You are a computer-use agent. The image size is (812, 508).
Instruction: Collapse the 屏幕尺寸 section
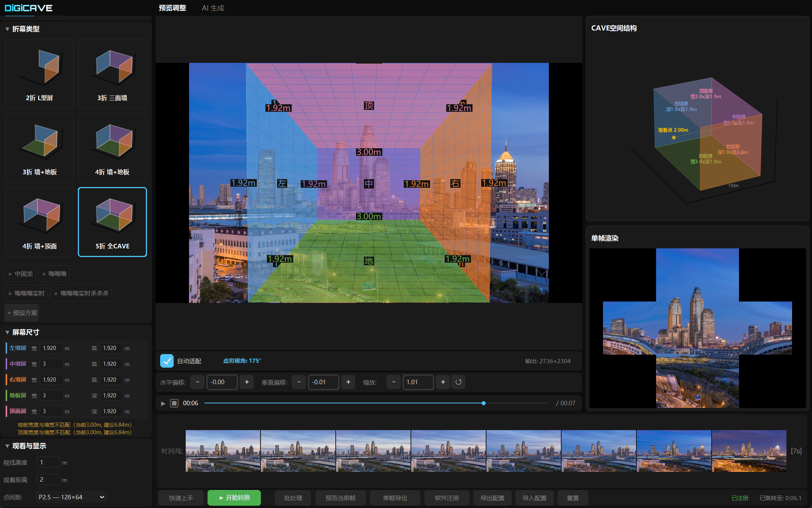point(7,332)
